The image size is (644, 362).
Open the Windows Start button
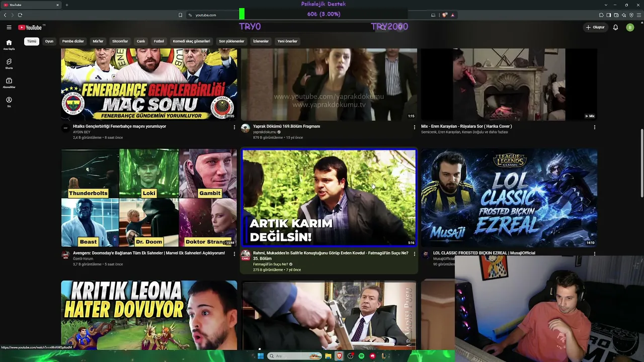pos(261,356)
